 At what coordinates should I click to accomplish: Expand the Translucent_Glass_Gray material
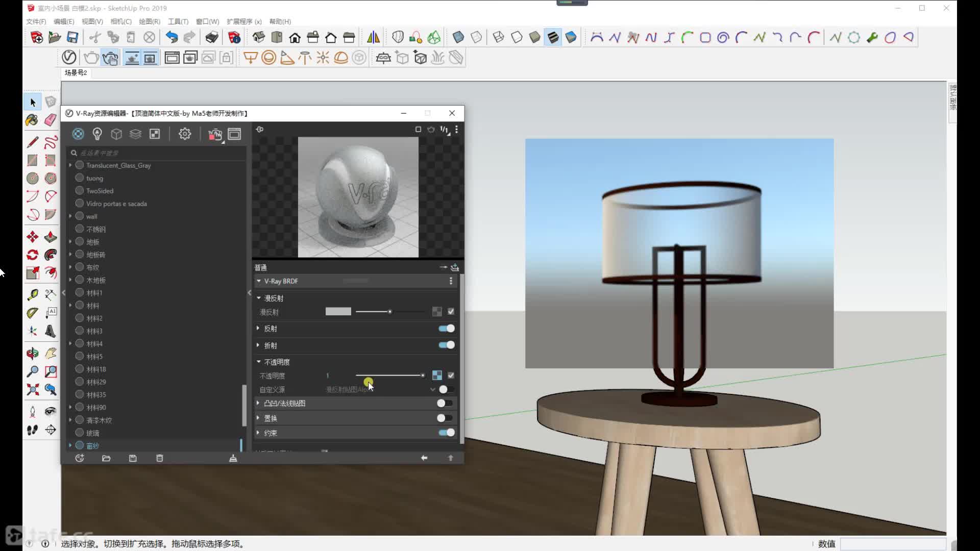click(70, 165)
